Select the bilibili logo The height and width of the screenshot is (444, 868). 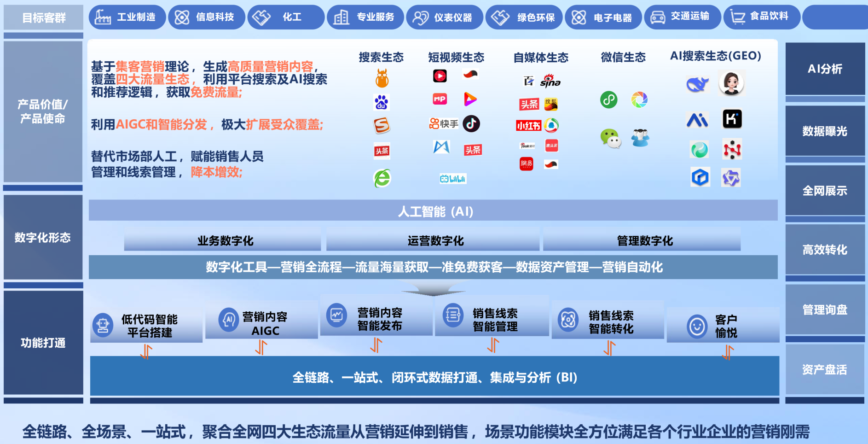[x=453, y=179]
